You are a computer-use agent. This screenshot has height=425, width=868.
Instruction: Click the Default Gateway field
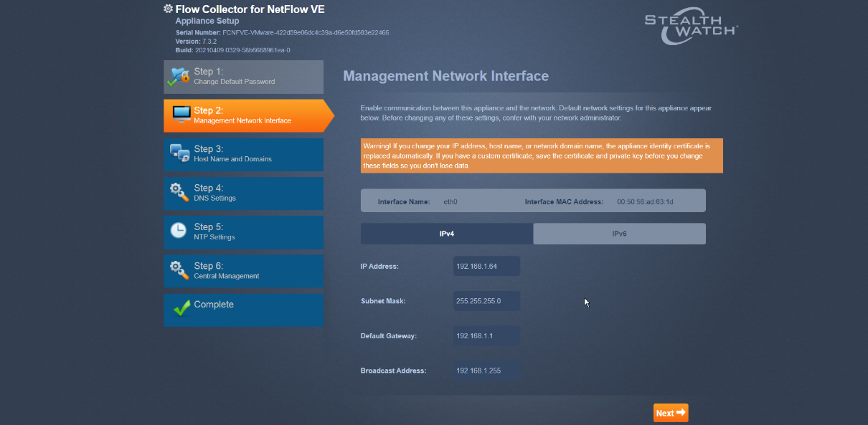tap(486, 335)
